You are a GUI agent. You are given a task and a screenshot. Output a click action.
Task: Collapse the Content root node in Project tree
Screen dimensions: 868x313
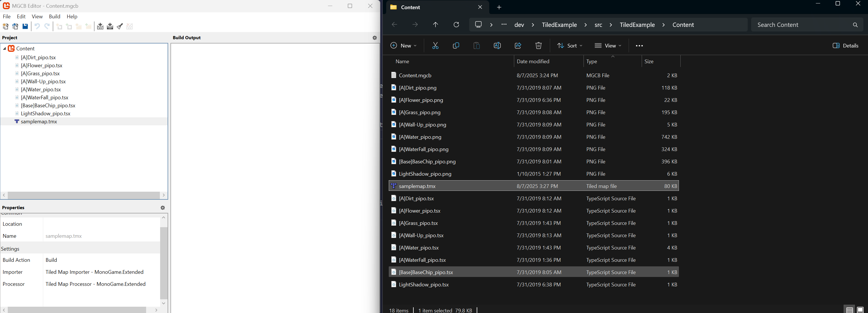[x=4, y=49]
